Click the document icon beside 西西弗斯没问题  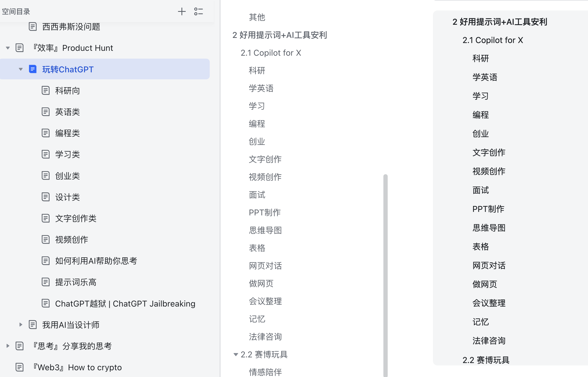(33, 26)
